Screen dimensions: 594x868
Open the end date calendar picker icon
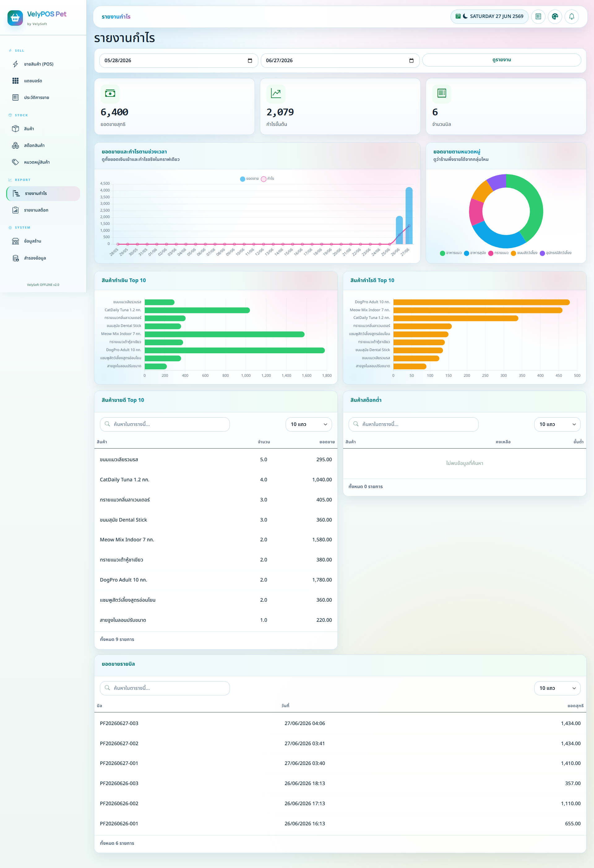[411, 61]
